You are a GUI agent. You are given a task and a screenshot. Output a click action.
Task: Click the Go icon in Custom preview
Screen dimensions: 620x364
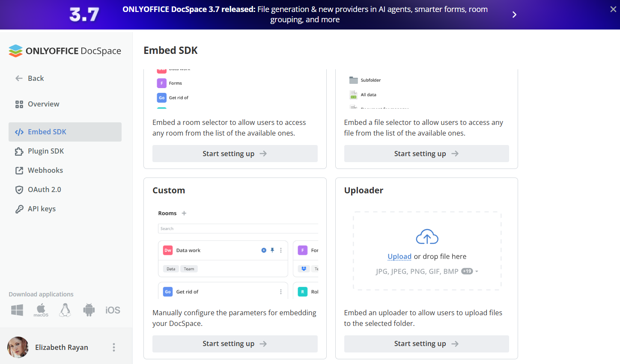tap(168, 292)
